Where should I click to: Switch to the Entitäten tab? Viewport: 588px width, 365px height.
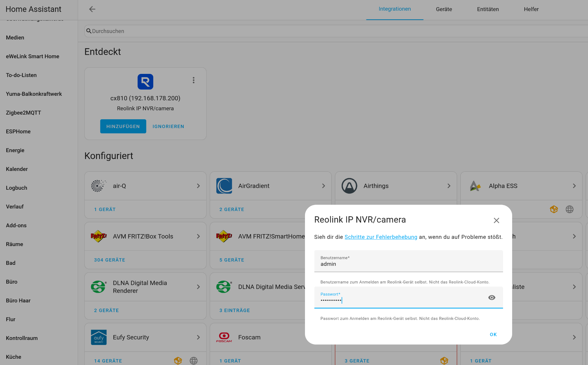(x=488, y=9)
